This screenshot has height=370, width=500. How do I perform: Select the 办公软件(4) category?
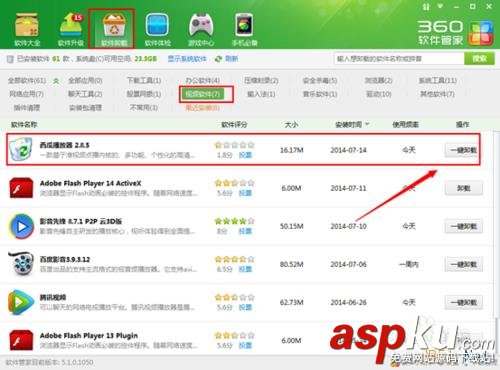(x=203, y=81)
